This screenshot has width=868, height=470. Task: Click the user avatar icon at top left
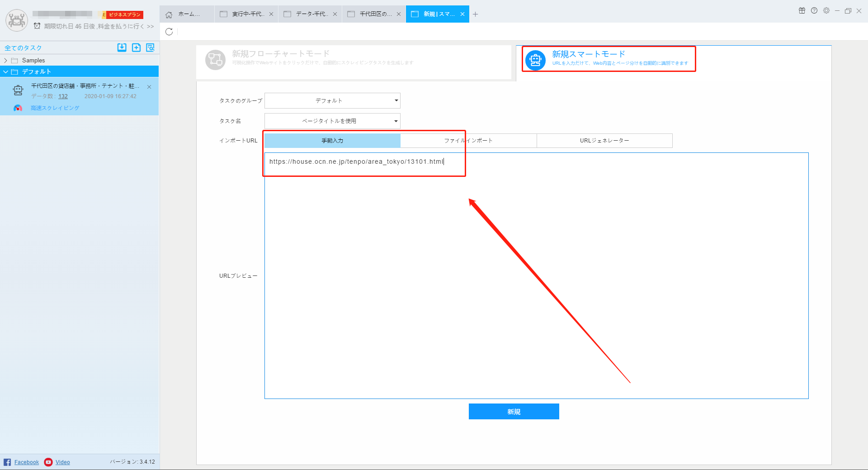pyautogui.click(x=17, y=20)
